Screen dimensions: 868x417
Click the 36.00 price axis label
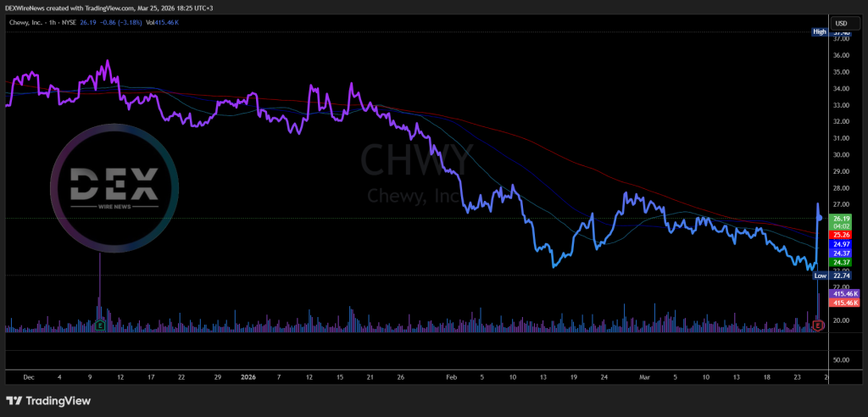pyautogui.click(x=842, y=55)
